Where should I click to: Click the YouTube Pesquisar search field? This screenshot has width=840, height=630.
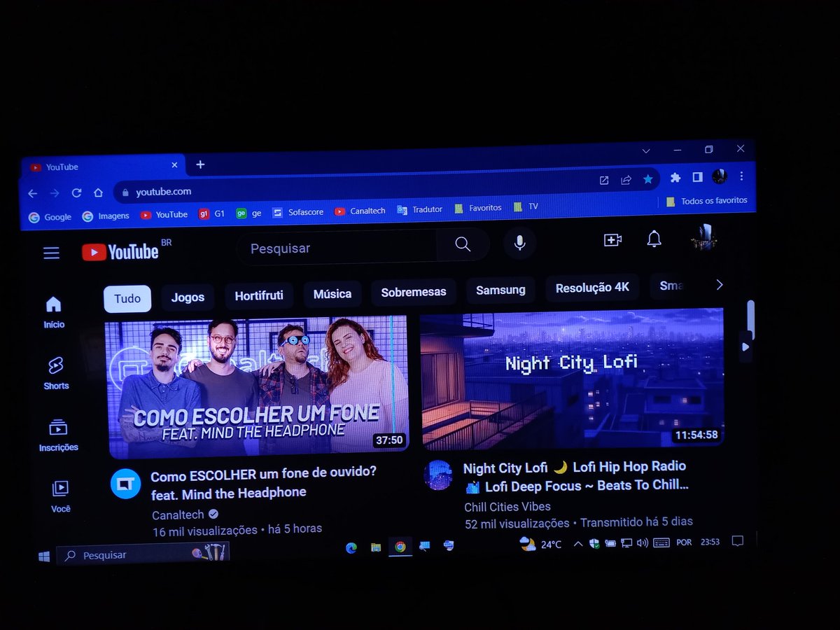[x=336, y=247]
